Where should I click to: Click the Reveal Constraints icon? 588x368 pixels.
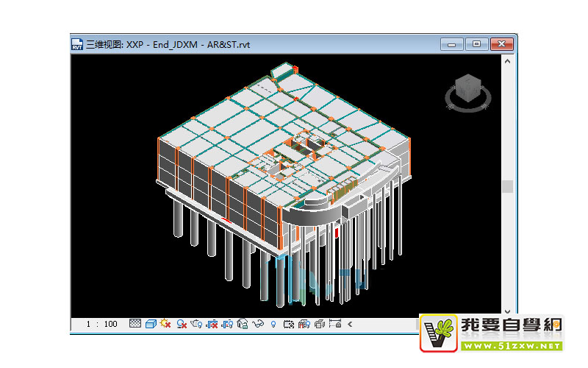[336, 324]
